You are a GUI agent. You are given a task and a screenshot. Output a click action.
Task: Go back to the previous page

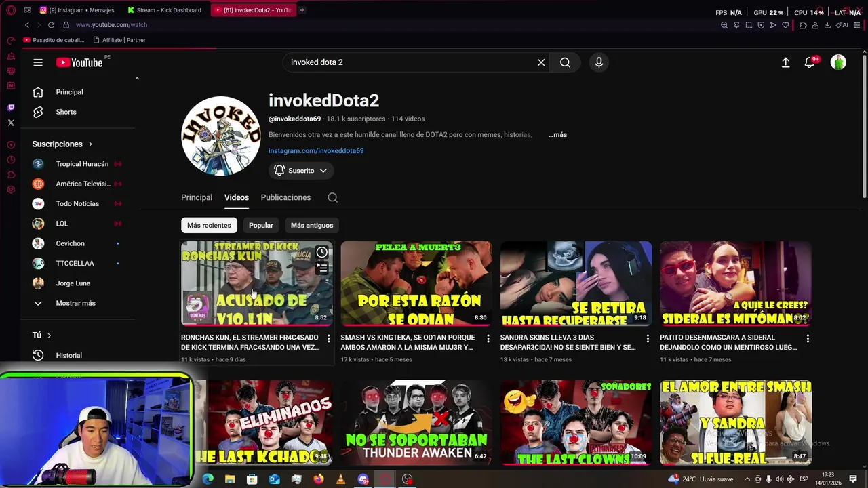point(26,25)
